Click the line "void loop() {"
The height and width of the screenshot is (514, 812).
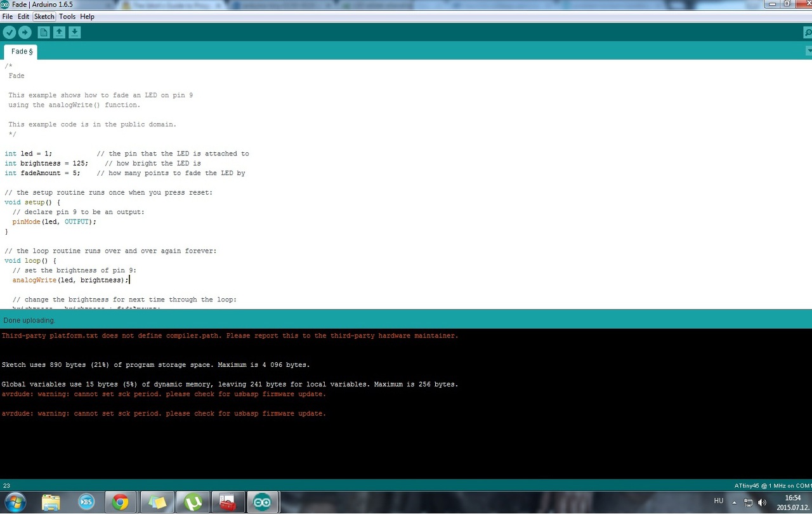(x=30, y=261)
